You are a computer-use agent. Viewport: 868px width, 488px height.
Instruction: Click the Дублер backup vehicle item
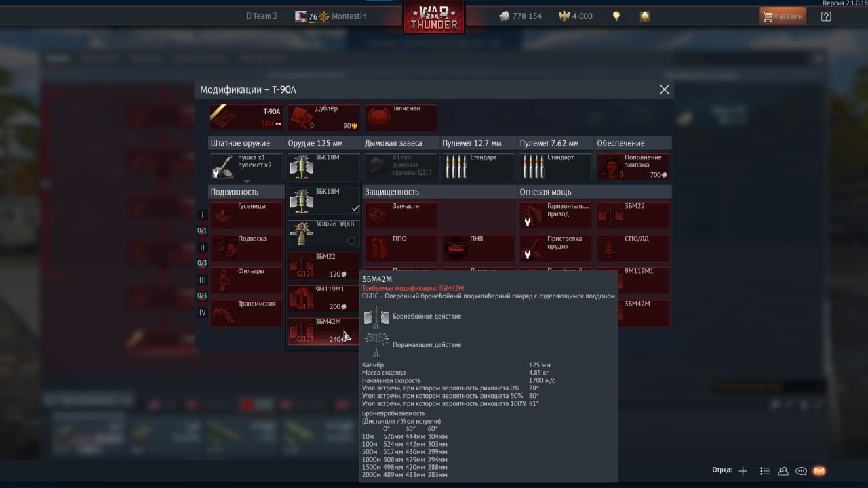[x=323, y=117]
